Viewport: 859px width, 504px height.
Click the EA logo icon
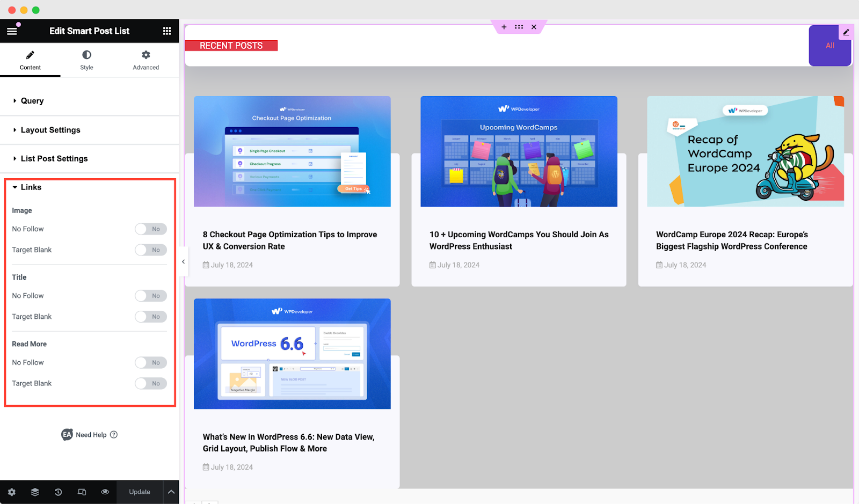tap(67, 435)
